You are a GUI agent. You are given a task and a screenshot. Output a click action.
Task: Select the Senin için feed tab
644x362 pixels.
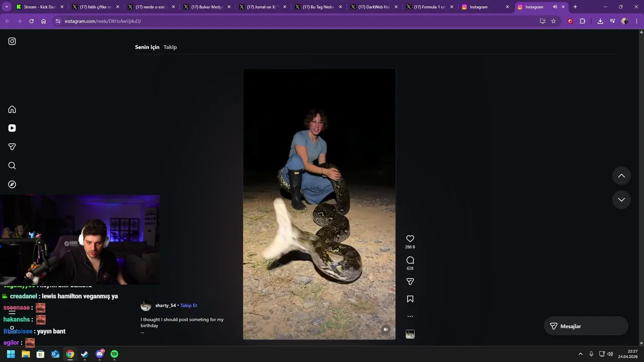(147, 47)
